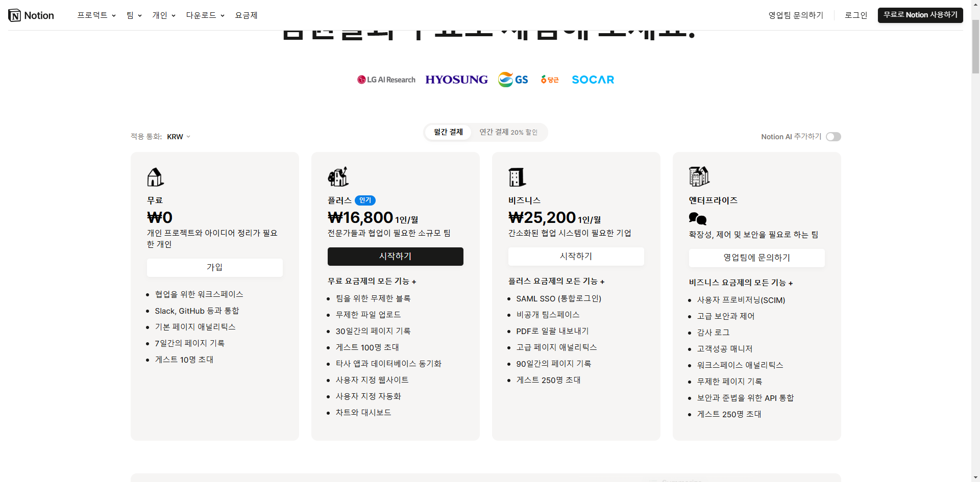This screenshot has width=980, height=482.
Task: Expand the 팀 menu
Action: tap(134, 15)
